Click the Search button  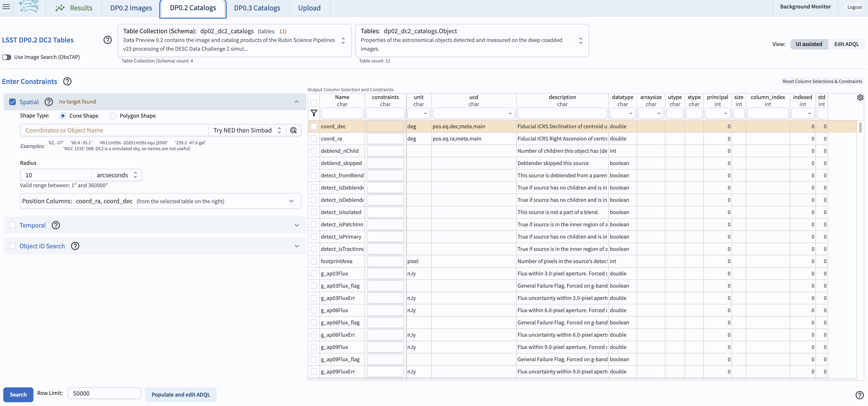point(18,394)
